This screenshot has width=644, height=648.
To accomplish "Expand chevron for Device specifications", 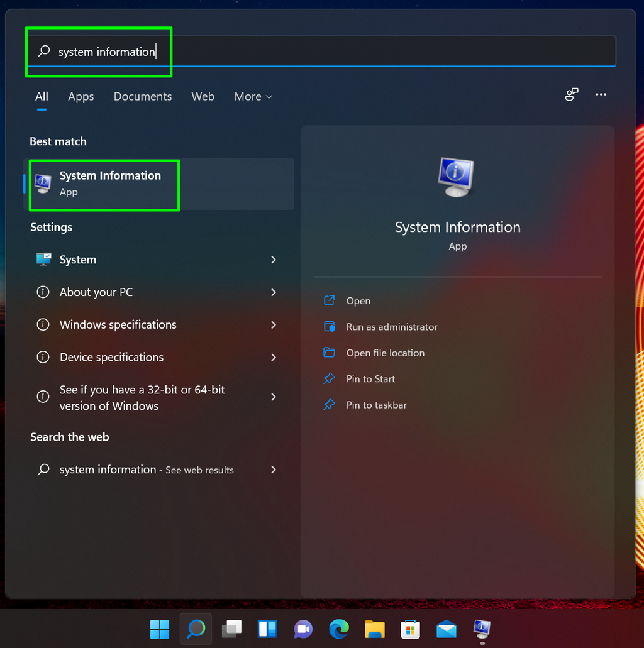I will (x=274, y=357).
